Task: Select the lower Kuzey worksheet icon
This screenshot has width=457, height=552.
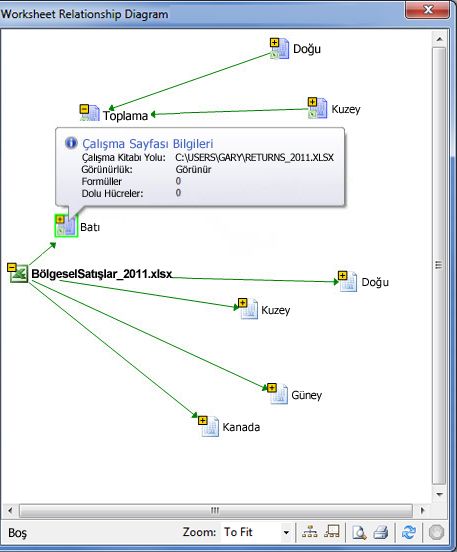Action: pos(249,310)
